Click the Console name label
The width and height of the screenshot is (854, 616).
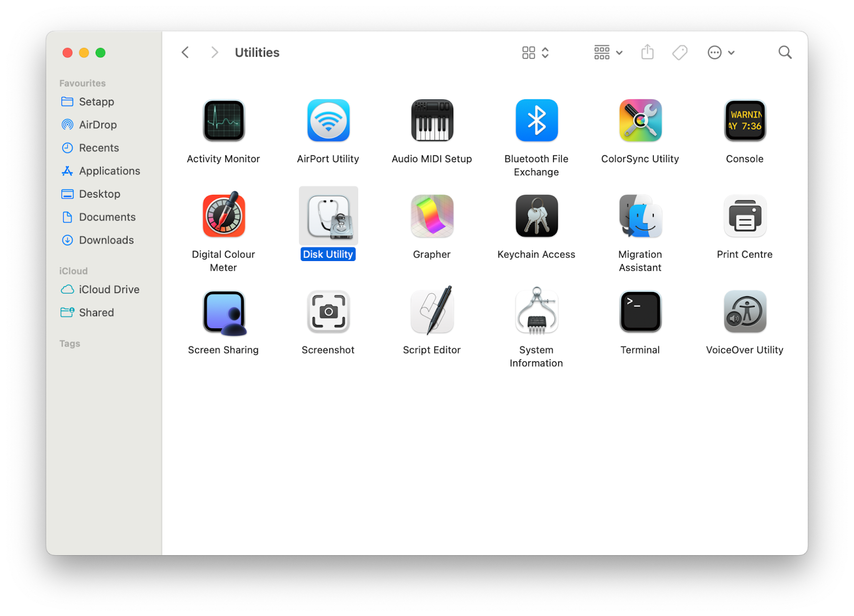coord(745,159)
